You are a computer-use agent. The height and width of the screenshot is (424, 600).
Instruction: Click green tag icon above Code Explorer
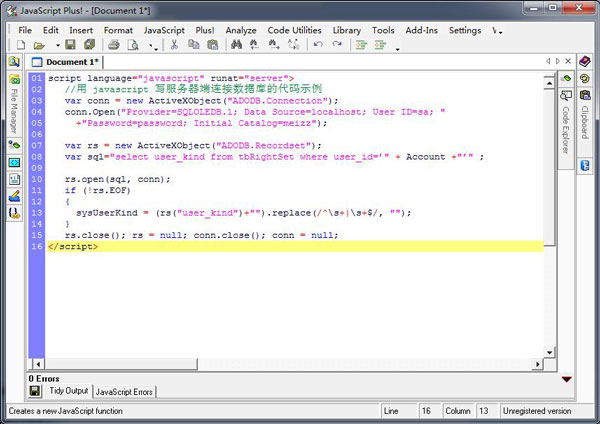point(566,78)
